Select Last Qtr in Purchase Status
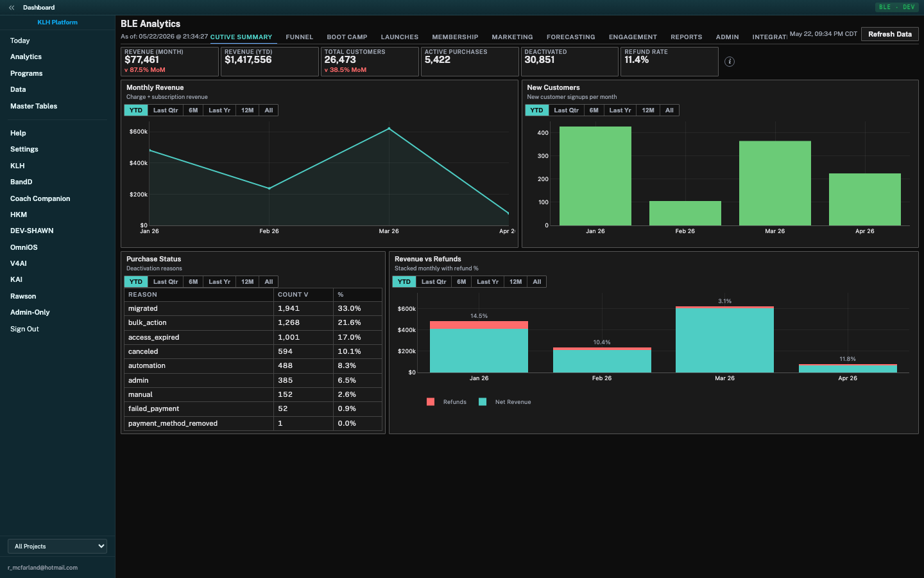924x578 pixels. point(166,282)
